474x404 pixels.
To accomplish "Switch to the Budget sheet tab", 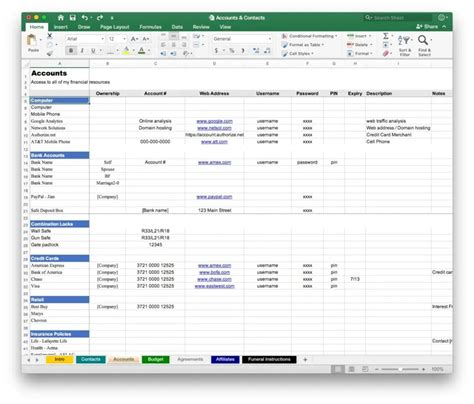I will pyautogui.click(x=155, y=359).
